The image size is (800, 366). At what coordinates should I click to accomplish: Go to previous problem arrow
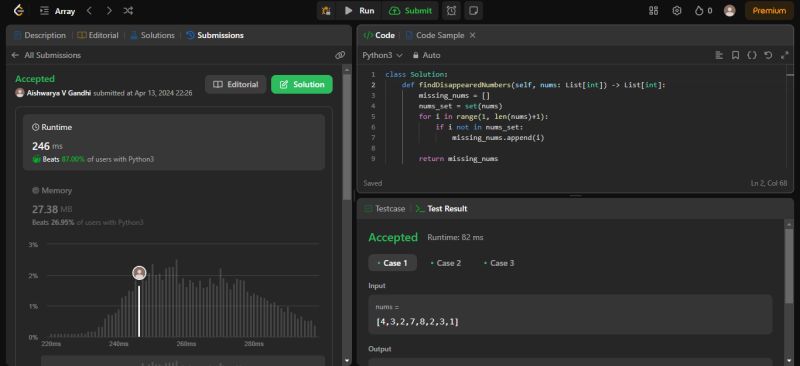pos(89,11)
